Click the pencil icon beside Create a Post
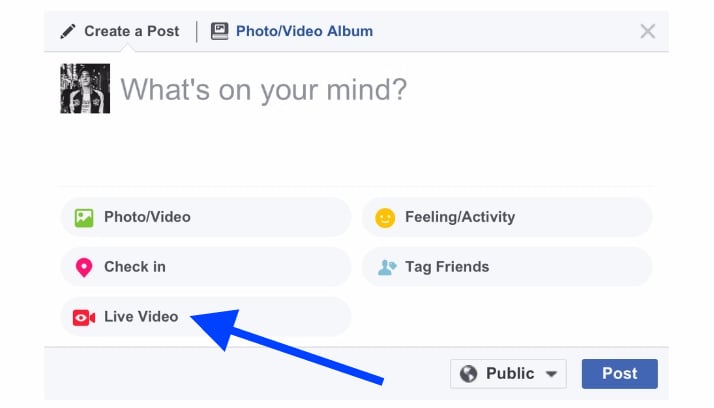714x408 pixels. [x=68, y=31]
